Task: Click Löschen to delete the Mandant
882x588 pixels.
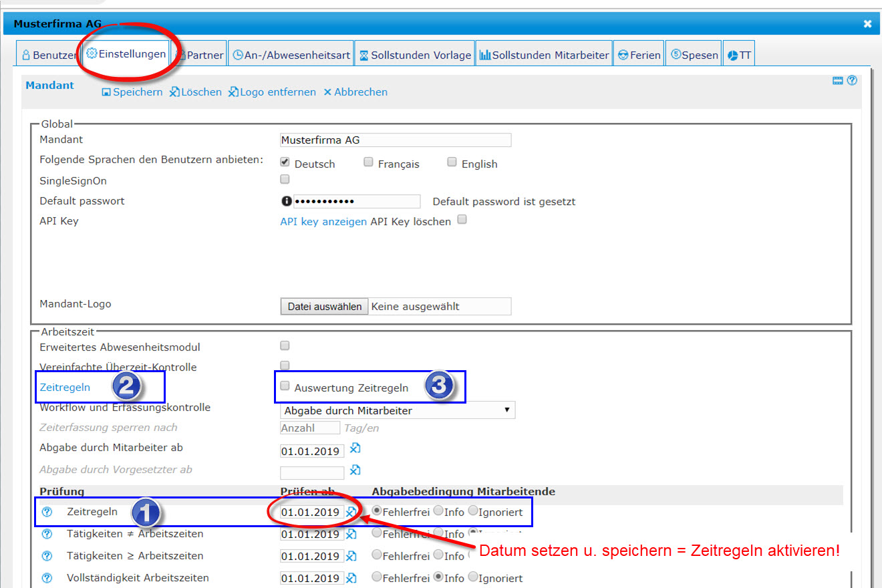Action: [196, 92]
